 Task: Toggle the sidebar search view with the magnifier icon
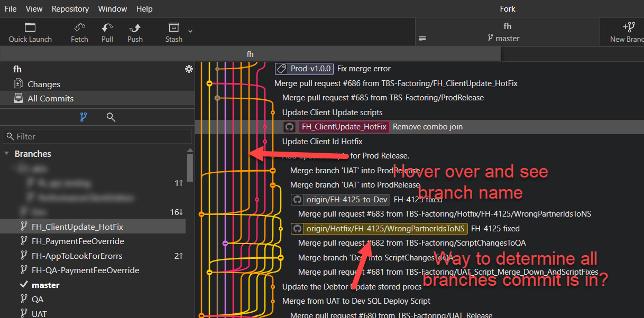111,117
